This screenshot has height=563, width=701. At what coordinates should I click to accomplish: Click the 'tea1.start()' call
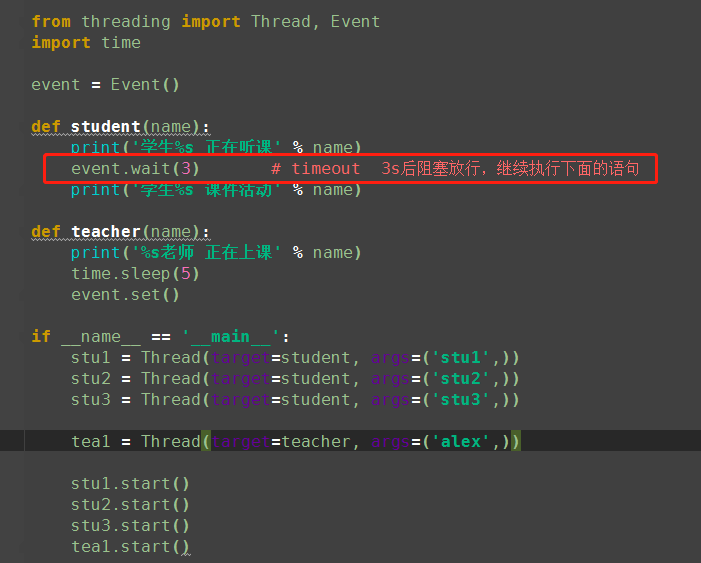pyautogui.click(x=130, y=546)
